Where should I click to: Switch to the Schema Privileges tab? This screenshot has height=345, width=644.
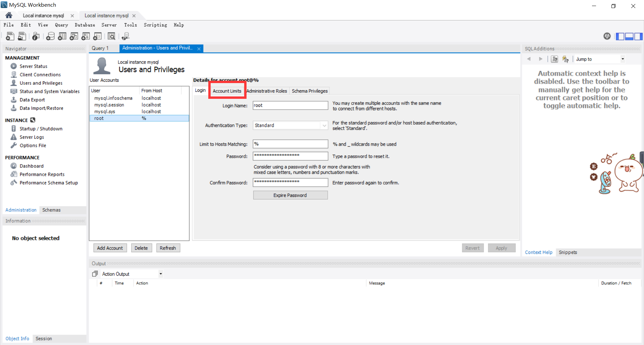[310, 91]
